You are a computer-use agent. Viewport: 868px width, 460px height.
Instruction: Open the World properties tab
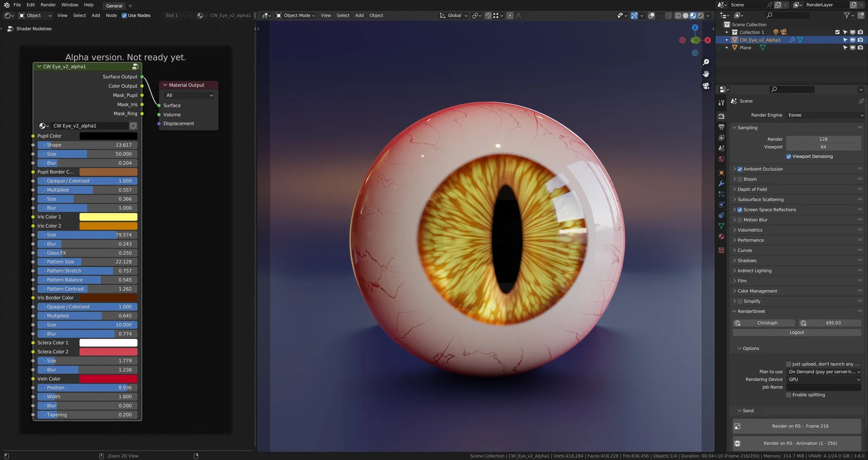(x=721, y=159)
